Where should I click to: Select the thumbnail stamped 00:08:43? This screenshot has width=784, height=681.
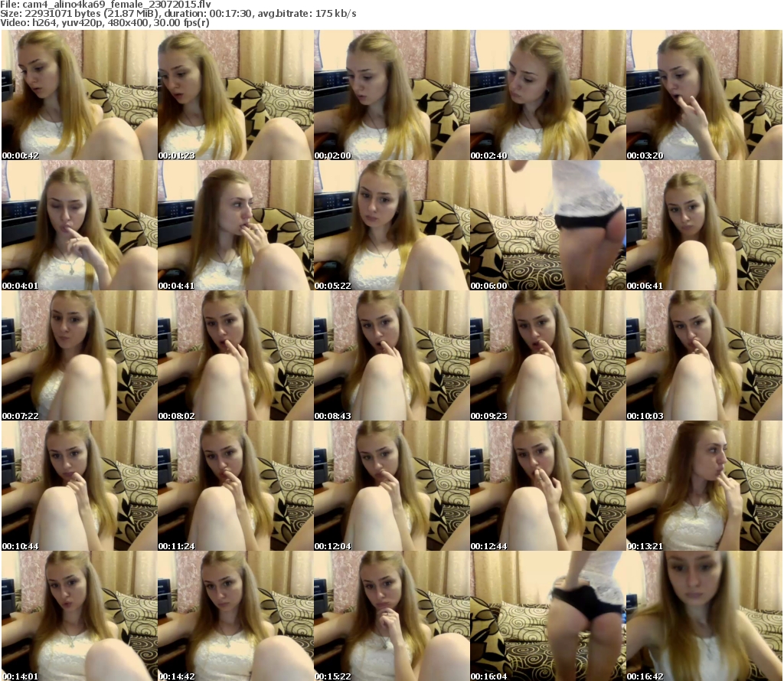(x=392, y=355)
